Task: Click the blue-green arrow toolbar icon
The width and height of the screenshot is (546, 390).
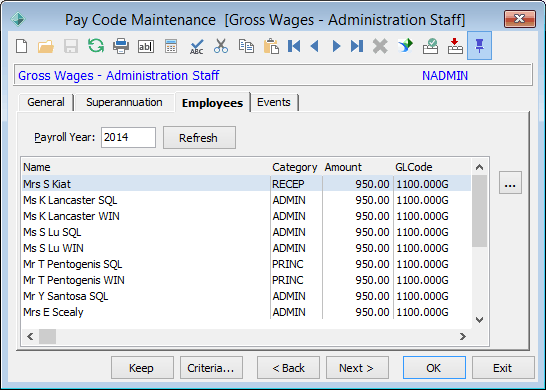Action: [405, 46]
